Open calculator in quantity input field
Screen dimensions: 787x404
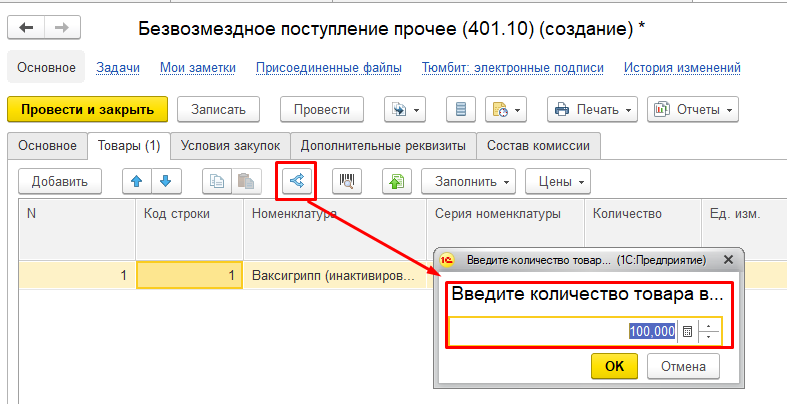[x=687, y=332]
